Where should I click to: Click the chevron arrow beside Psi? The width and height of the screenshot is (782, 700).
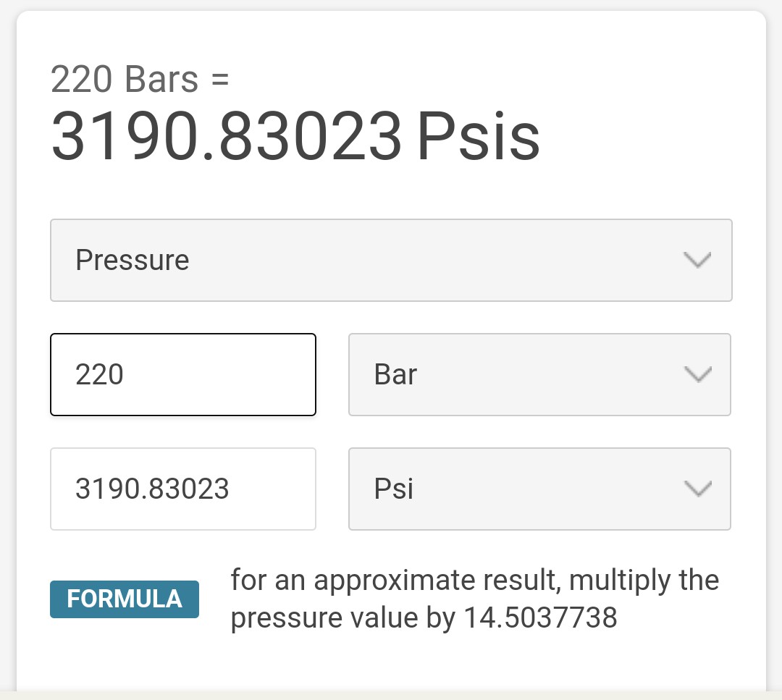697,489
